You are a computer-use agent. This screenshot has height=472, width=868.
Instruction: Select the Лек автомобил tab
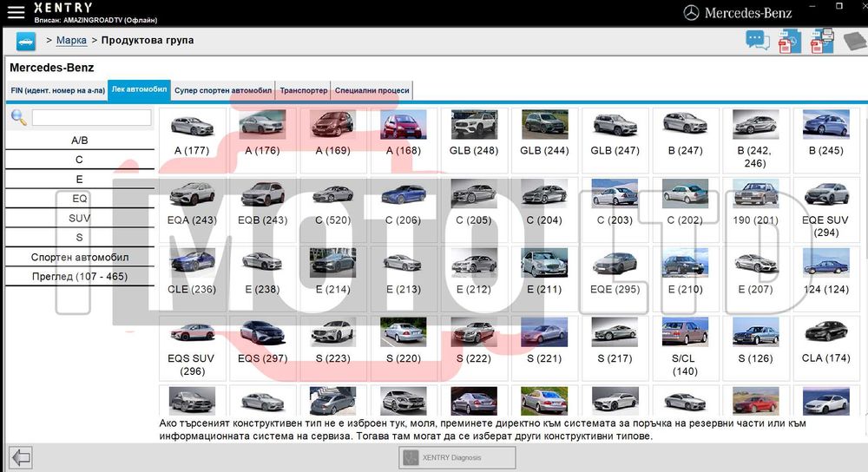[x=139, y=89]
